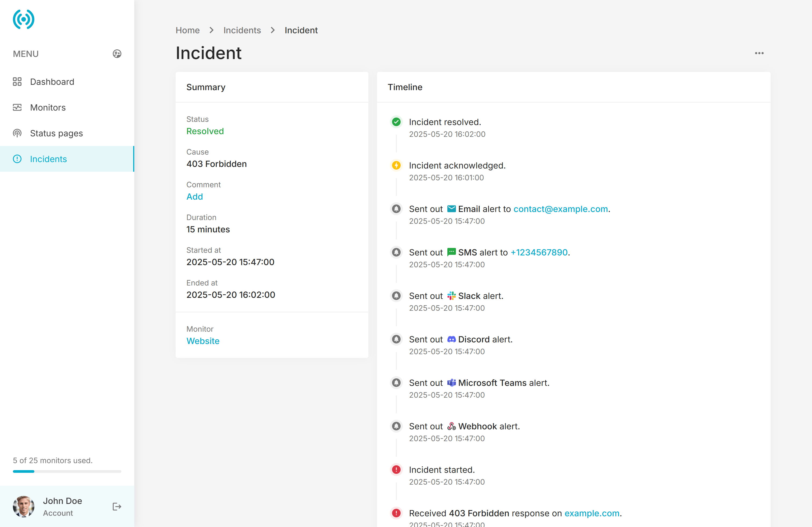Open the Website monitor link
This screenshot has width=812, height=527.
point(203,341)
